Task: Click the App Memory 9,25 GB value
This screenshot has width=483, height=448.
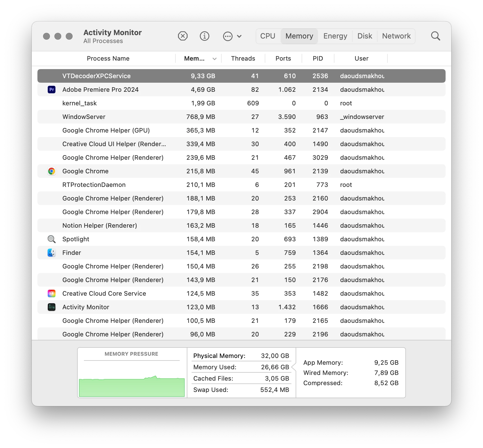Action: [386, 362]
